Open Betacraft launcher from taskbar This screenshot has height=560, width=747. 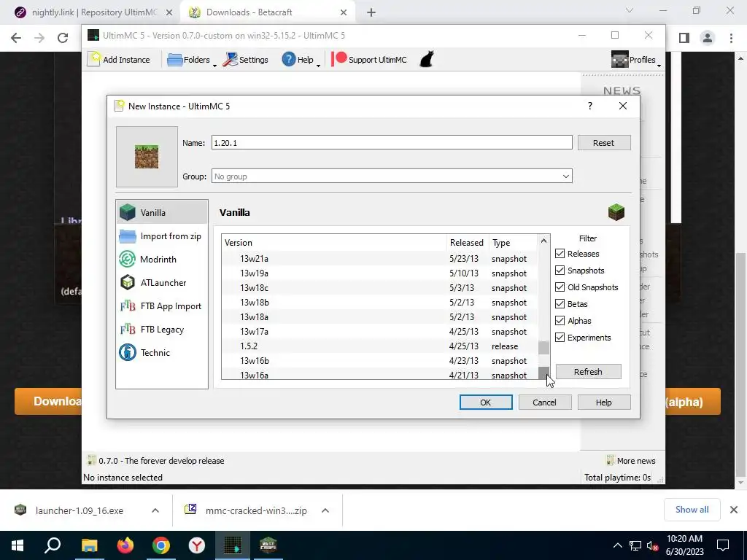tap(268, 545)
